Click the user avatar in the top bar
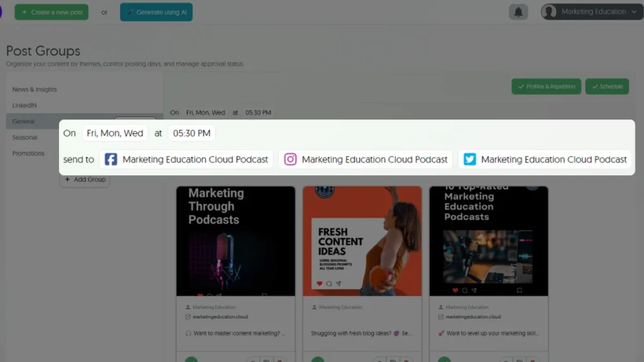The width and height of the screenshot is (644, 362). click(550, 12)
